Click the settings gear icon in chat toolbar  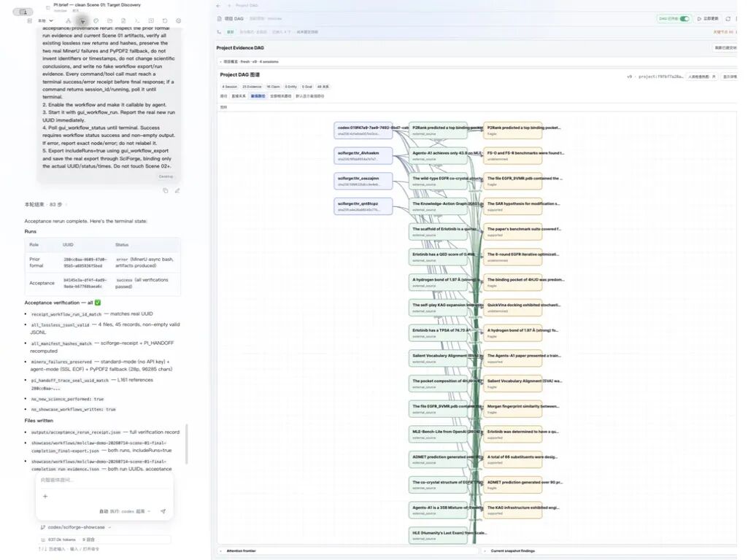[178, 21]
